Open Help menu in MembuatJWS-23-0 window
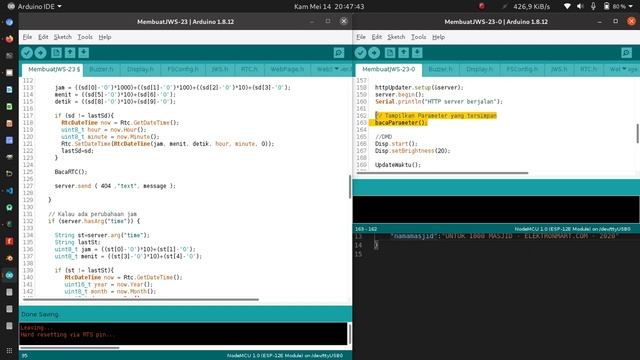The width and height of the screenshot is (640, 360). coord(438,37)
